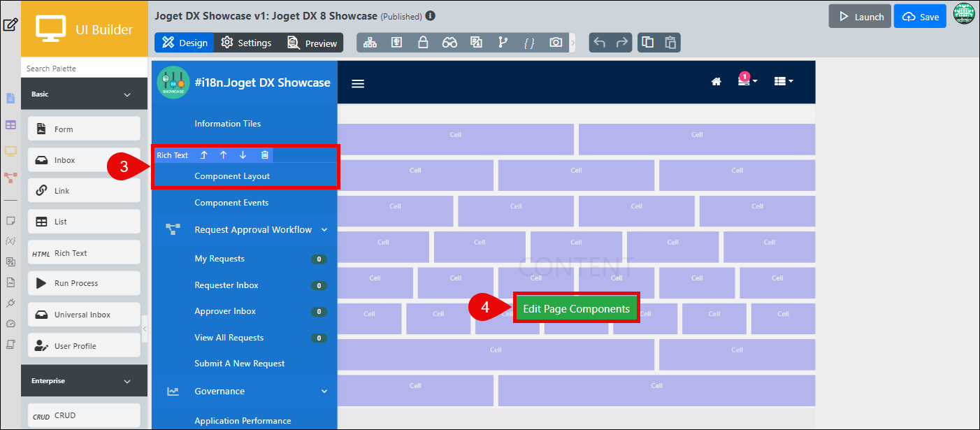
Task: Click the Search Palette input field
Action: [84, 69]
